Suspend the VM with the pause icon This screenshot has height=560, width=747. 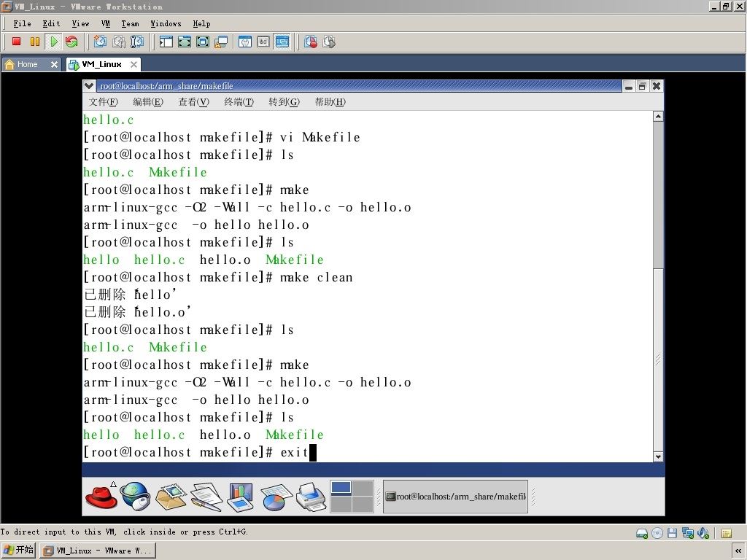coord(35,42)
